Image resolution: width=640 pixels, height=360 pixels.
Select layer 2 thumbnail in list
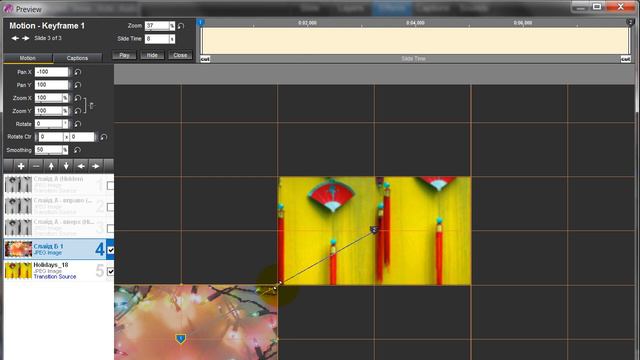pyautogui.click(x=18, y=206)
